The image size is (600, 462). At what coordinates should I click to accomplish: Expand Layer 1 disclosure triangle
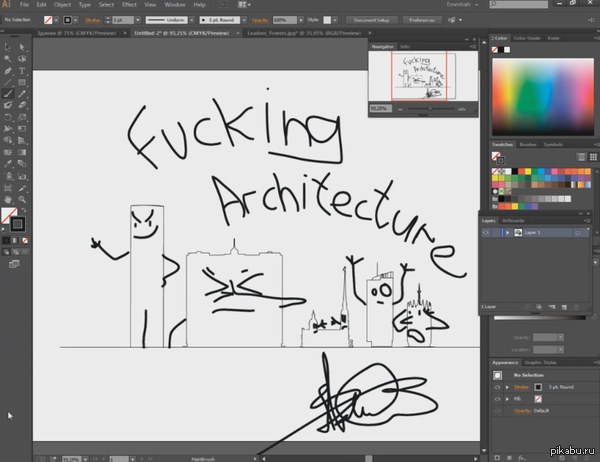pyautogui.click(x=507, y=232)
